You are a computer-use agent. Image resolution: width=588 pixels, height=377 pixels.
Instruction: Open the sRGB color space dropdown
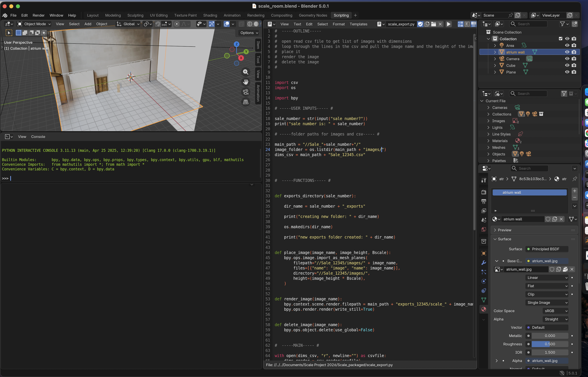click(x=555, y=311)
